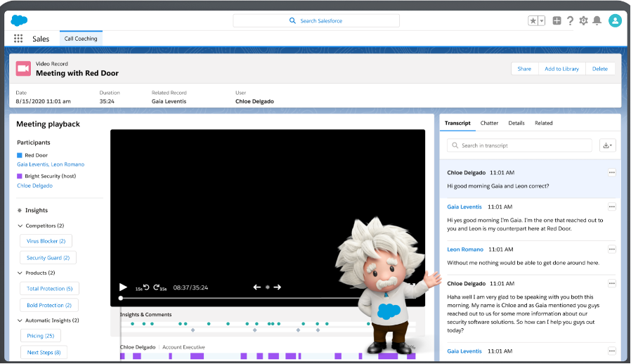This screenshot has width=631, height=364.
Task: Click the playback time 08:37/35:24
Action: click(x=190, y=287)
